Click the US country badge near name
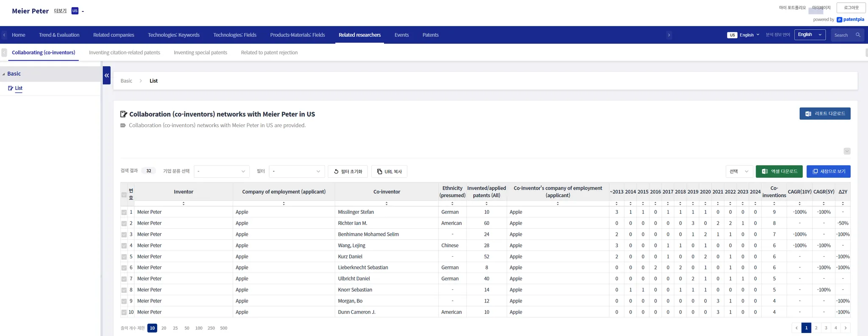Screen dimensions: 868x336 tap(75, 11)
